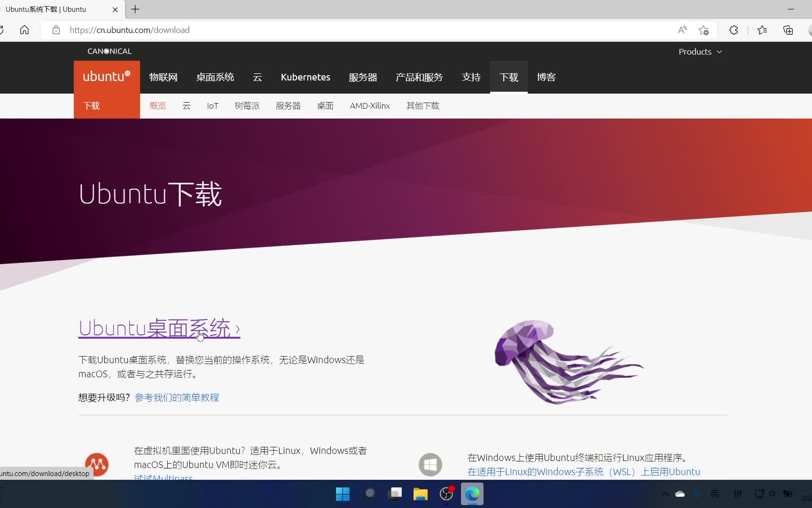Open the browser profile menu
This screenshot has width=812, height=508.
809,30
